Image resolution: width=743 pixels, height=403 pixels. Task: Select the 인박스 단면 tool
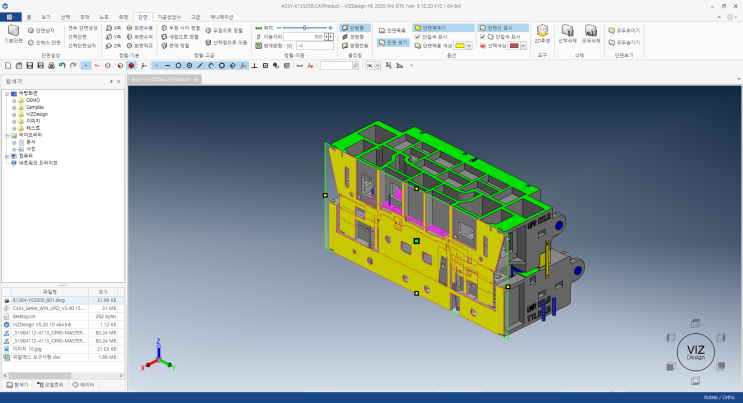tap(44, 43)
